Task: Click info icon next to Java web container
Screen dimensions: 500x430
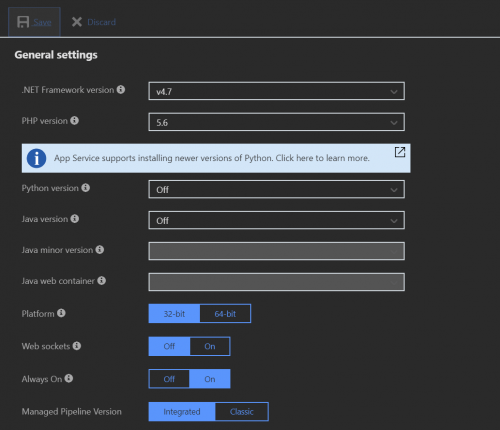Action: coord(102,281)
